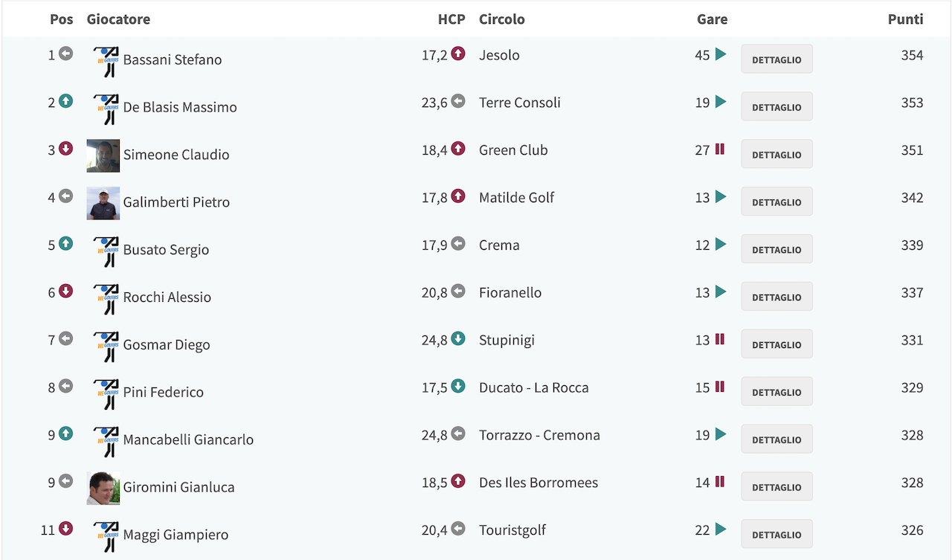Image resolution: width=952 pixels, height=560 pixels.
Task: Show DETTAGLIO for Maggi Giampiero
Action: (776, 534)
